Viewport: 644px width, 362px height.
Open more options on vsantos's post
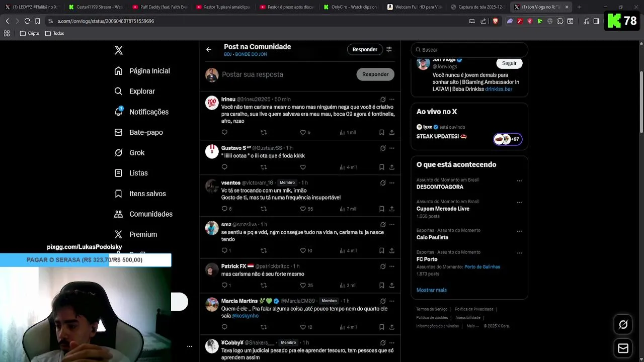point(392,183)
